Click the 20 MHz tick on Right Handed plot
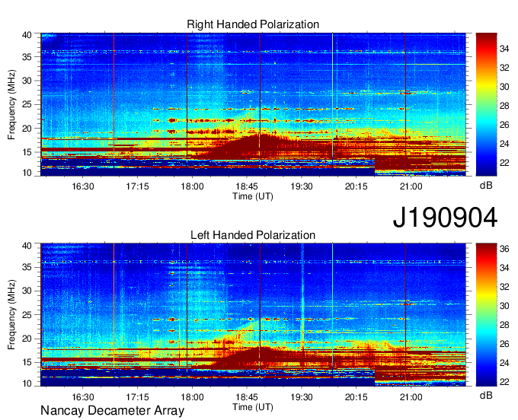 [27, 129]
